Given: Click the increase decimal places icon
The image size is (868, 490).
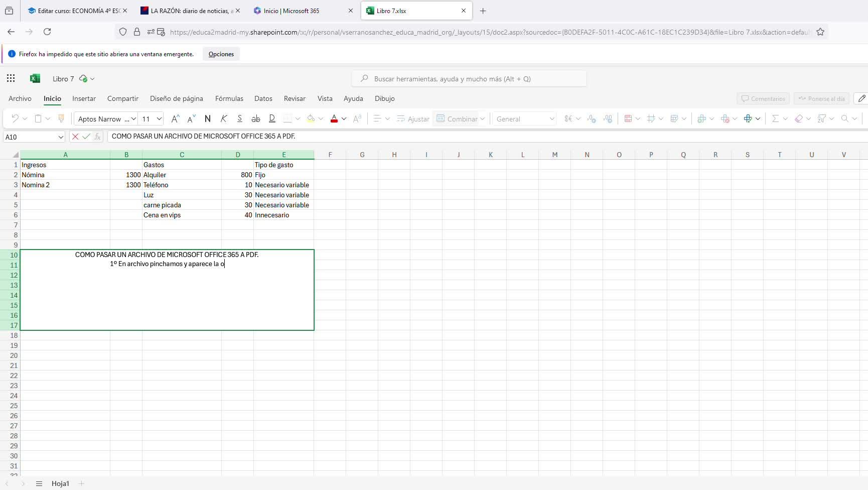Looking at the screenshot, I should coord(592,119).
